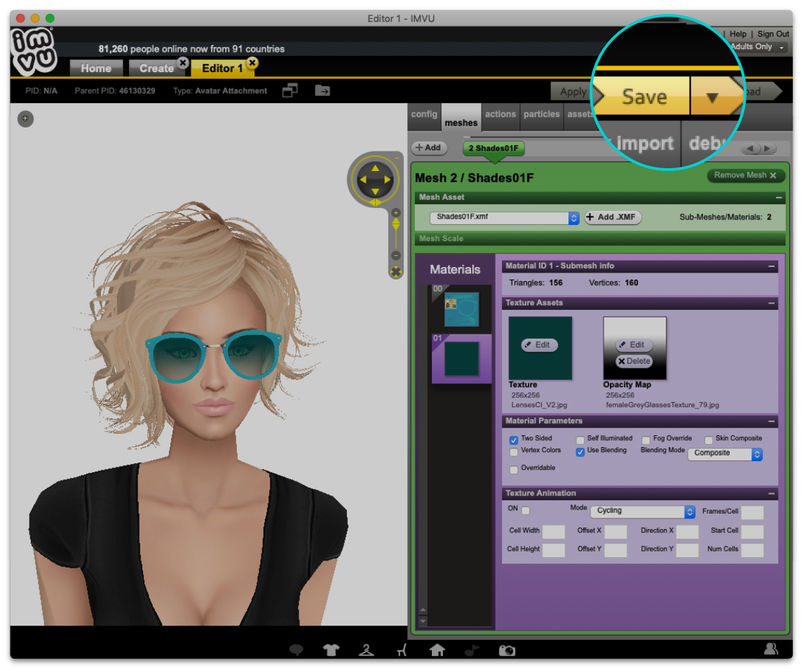Open the friends people icon
The height and width of the screenshot is (672, 804).
coord(770,648)
